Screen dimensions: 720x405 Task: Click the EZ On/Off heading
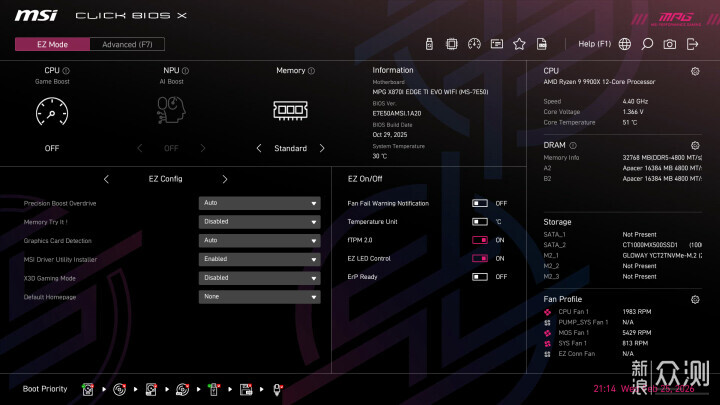pos(365,179)
